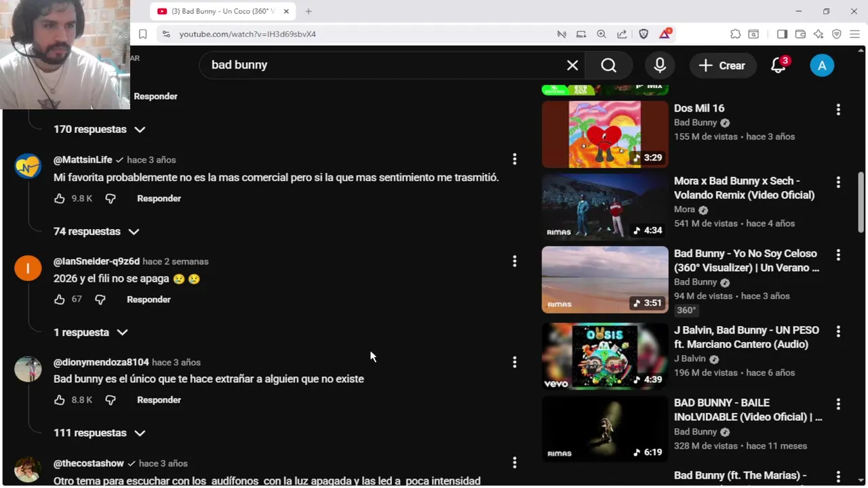The height and width of the screenshot is (488, 868).
Task: Expand 74 respuestas replies
Action: click(96, 231)
